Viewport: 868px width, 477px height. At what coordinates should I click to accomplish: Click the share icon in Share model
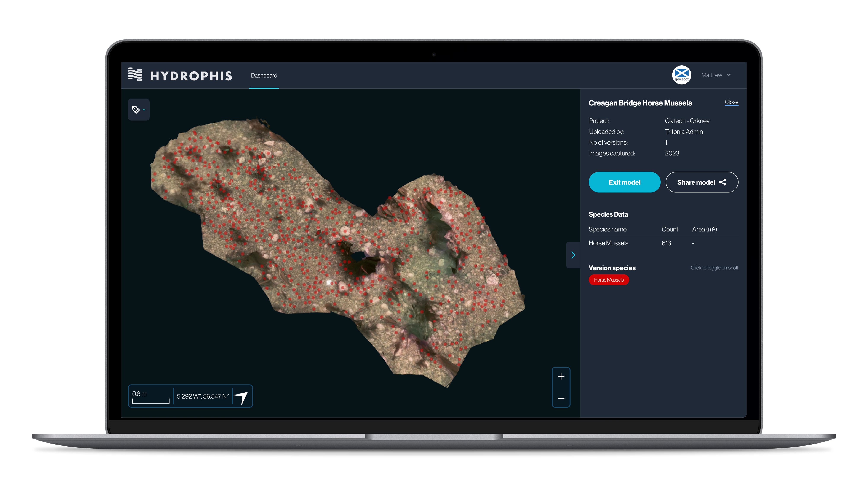click(723, 182)
